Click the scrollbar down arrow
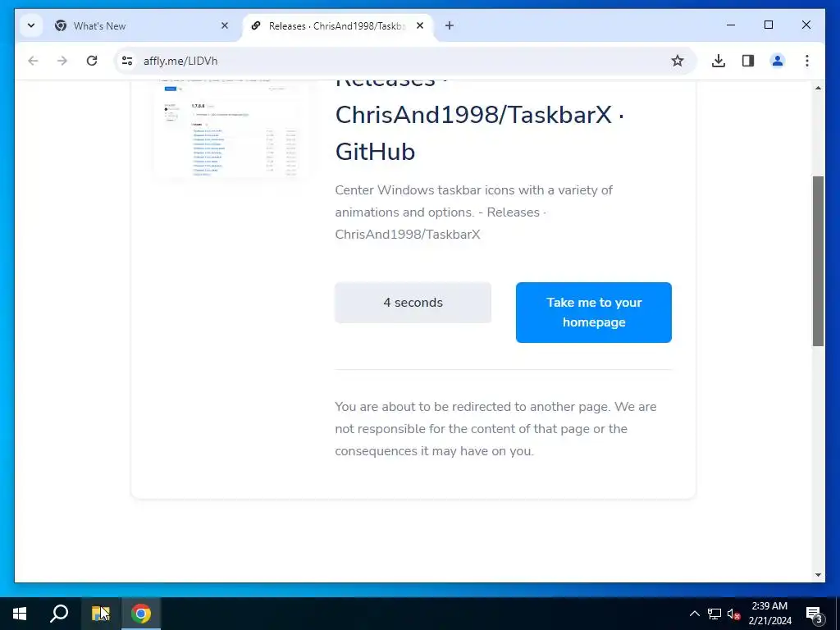The height and width of the screenshot is (630, 840). pos(818,575)
